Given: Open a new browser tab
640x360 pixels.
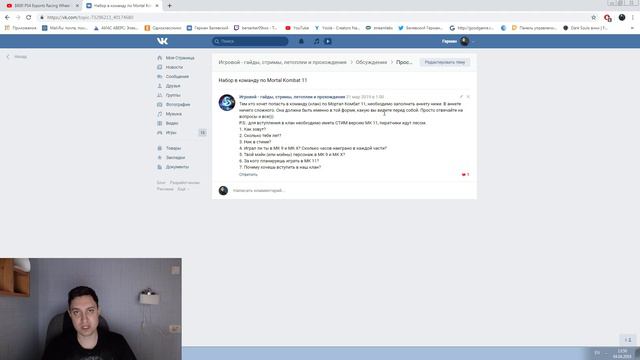Looking at the screenshot, I should 169,6.
